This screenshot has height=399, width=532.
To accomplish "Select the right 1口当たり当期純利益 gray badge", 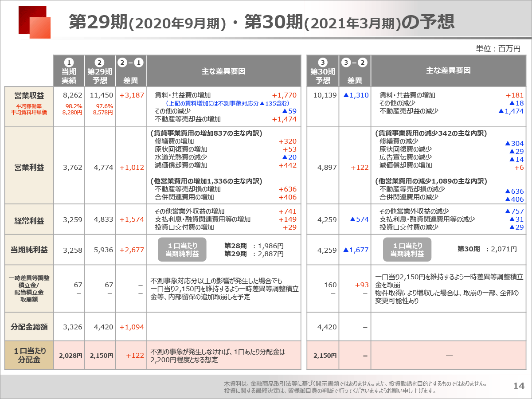I will coord(407,250).
